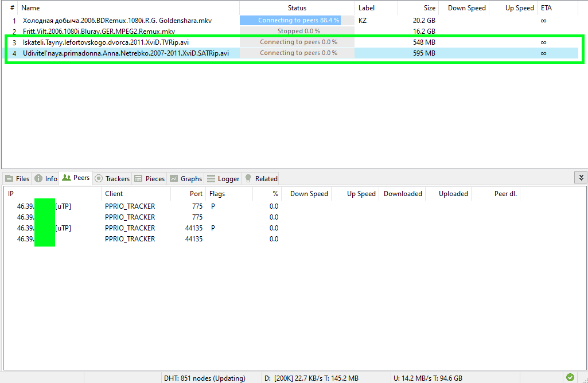Sort torrents by Size column header

(430, 8)
